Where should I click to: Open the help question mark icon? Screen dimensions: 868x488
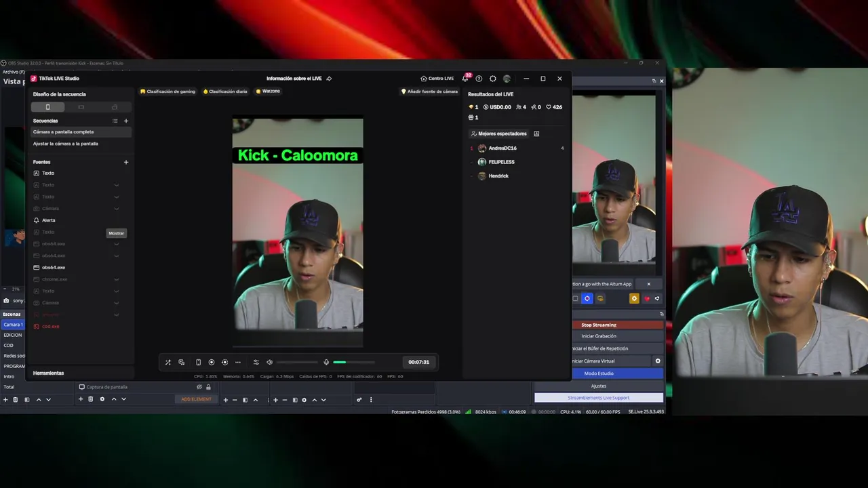coord(479,79)
